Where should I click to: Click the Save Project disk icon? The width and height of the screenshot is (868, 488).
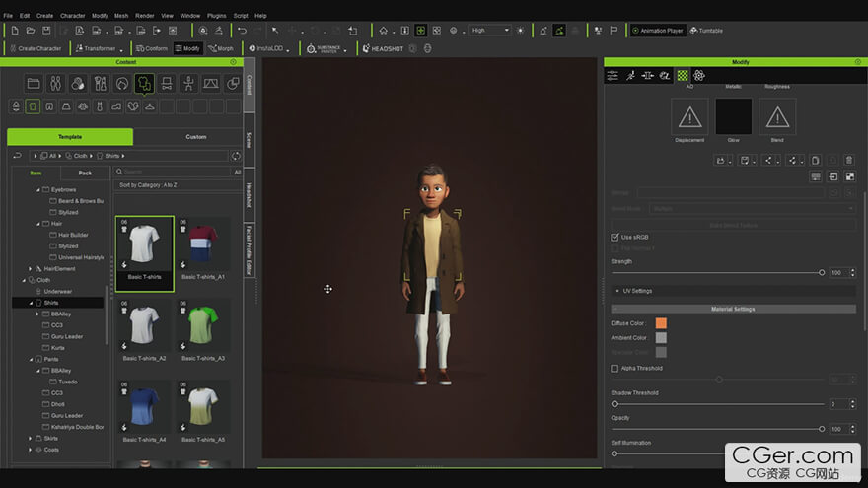pos(46,31)
